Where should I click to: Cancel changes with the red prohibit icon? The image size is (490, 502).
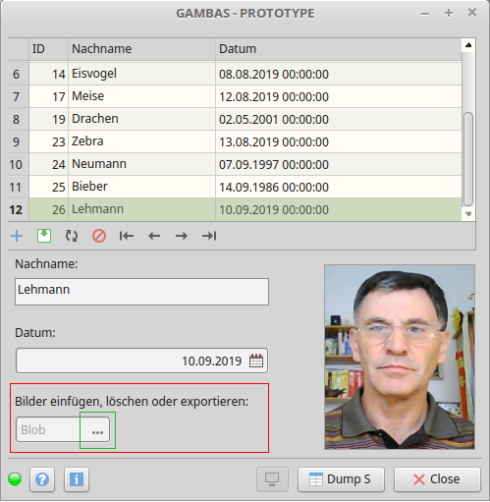[99, 236]
